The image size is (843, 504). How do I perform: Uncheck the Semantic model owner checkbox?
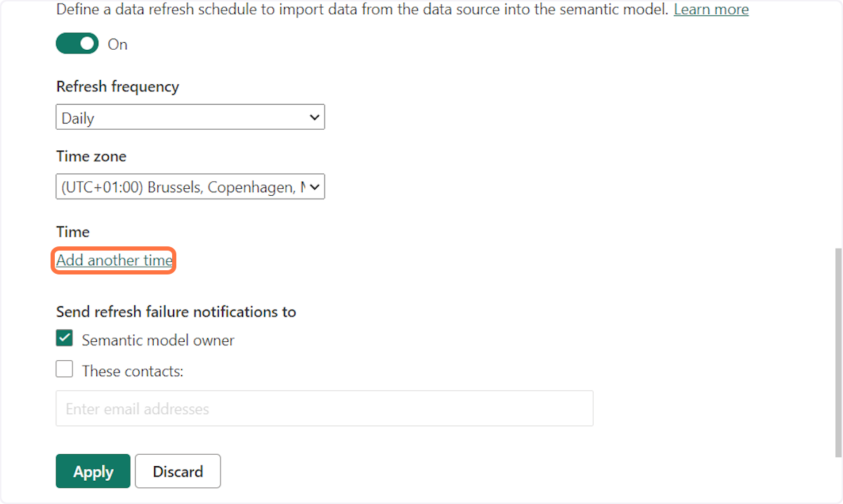click(65, 339)
